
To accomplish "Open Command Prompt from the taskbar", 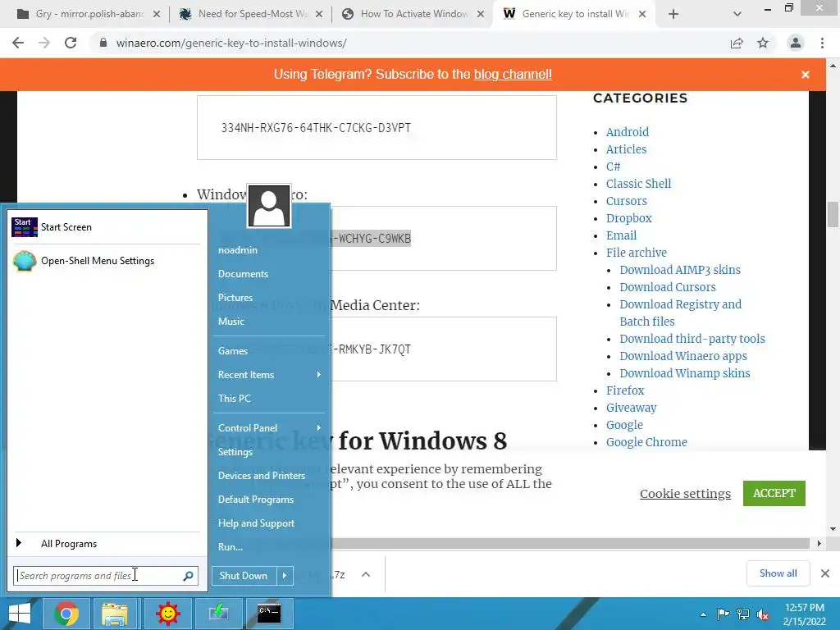I will coord(269,614).
